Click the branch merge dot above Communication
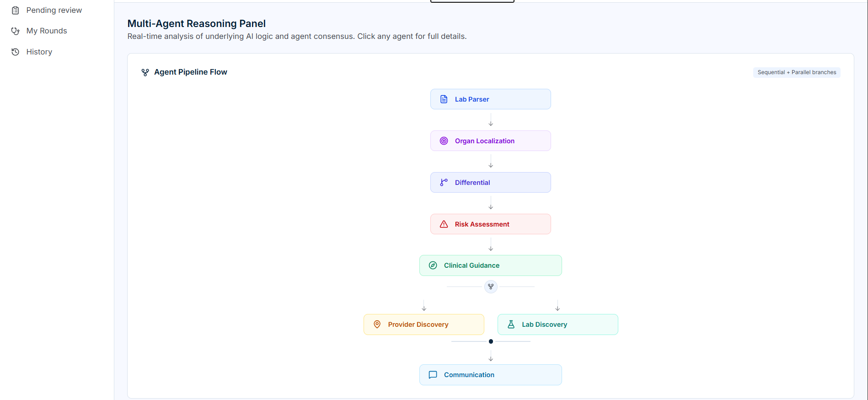The height and width of the screenshot is (400, 868). [491, 341]
